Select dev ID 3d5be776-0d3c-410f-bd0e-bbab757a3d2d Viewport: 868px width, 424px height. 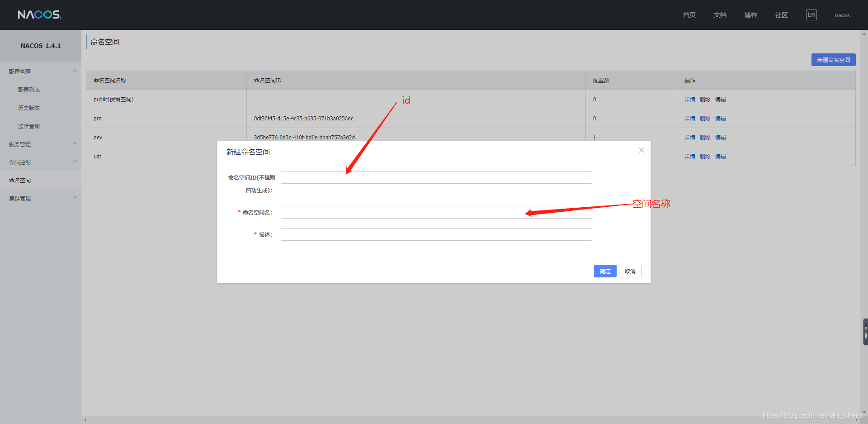[304, 138]
